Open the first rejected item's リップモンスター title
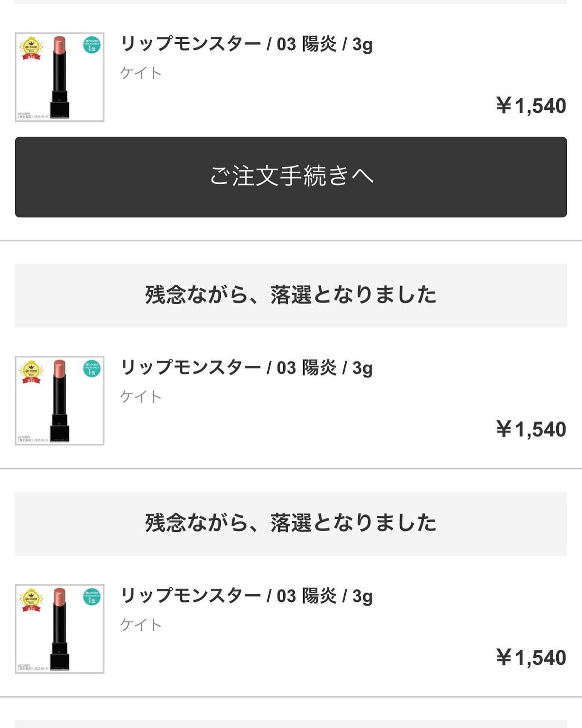The width and height of the screenshot is (582, 728). click(246, 368)
